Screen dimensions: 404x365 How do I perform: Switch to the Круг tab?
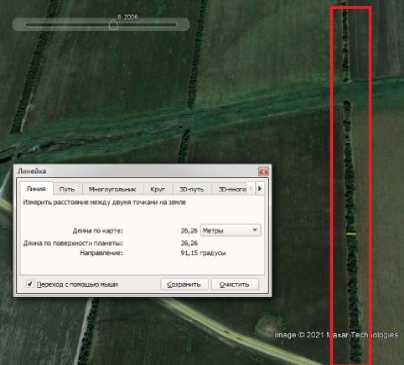point(157,189)
